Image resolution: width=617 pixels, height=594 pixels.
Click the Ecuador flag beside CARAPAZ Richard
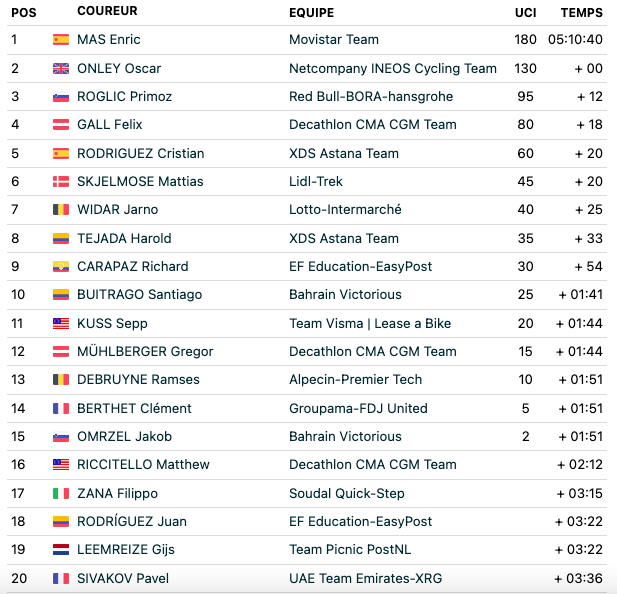click(x=61, y=266)
